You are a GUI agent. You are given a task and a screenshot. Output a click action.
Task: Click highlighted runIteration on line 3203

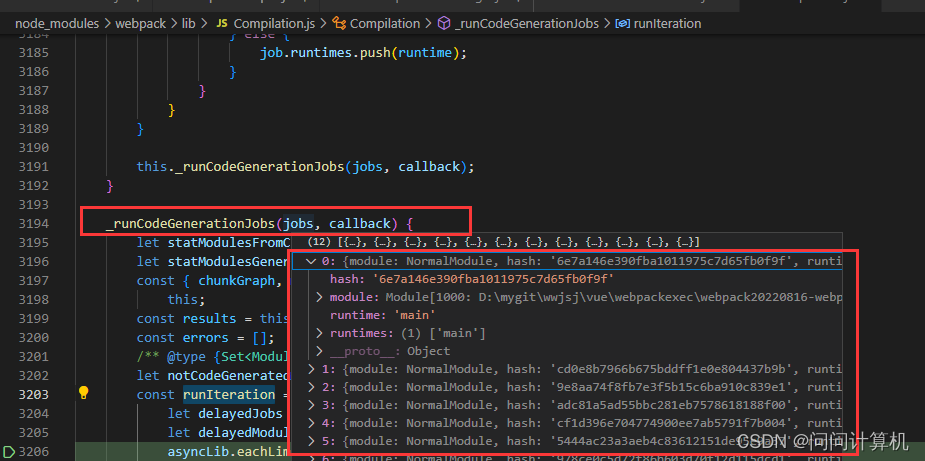pos(229,394)
